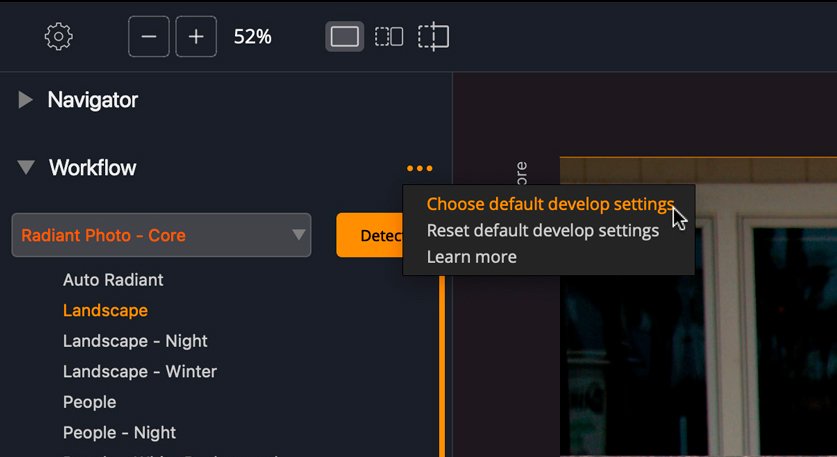Click the zoom in plus button
Viewport: 837px width, 457px height.
coord(196,37)
